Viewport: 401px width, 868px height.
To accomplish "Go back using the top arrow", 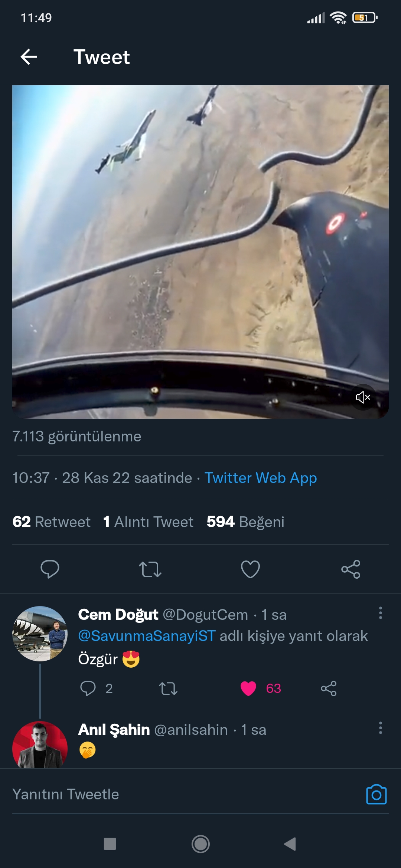I will coord(29,57).
